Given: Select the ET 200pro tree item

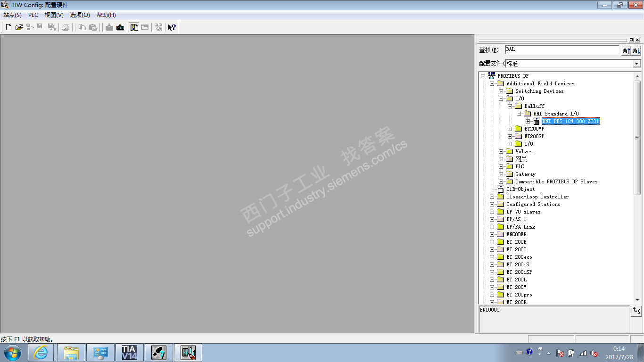Looking at the screenshot, I should point(519,295).
